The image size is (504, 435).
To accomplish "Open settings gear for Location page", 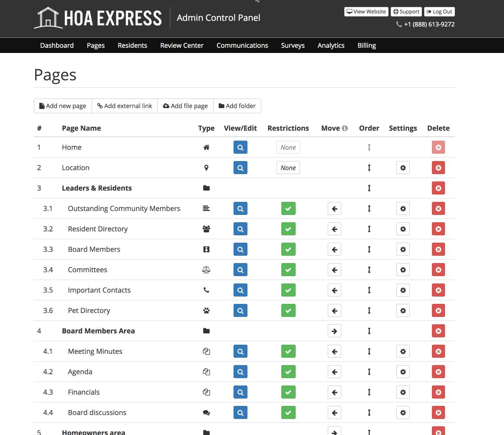I will click(403, 168).
